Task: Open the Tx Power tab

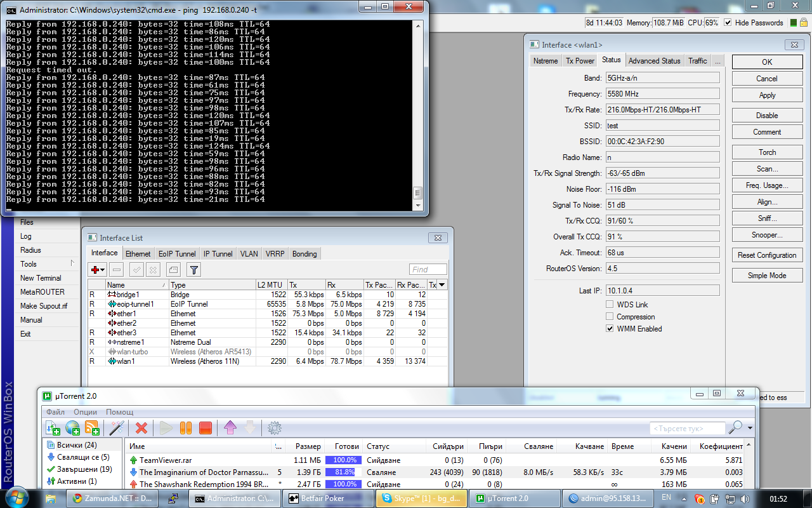Action: click(x=580, y=61)
